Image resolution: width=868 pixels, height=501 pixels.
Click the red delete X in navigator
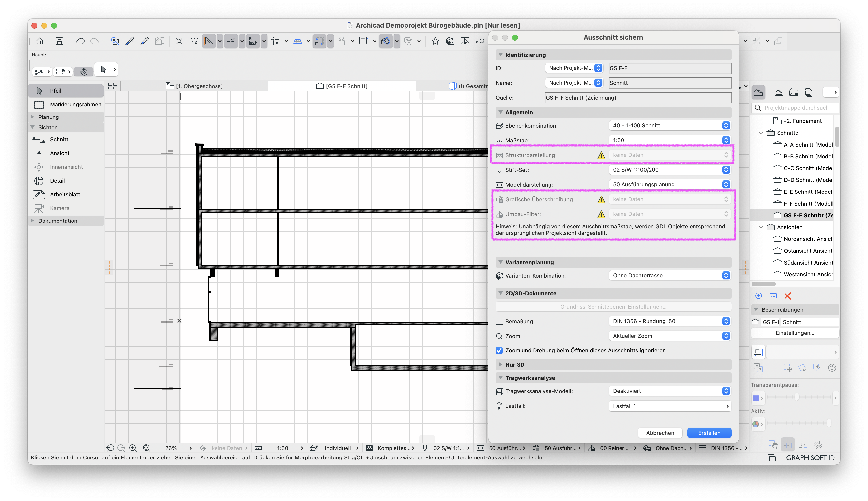788,296
